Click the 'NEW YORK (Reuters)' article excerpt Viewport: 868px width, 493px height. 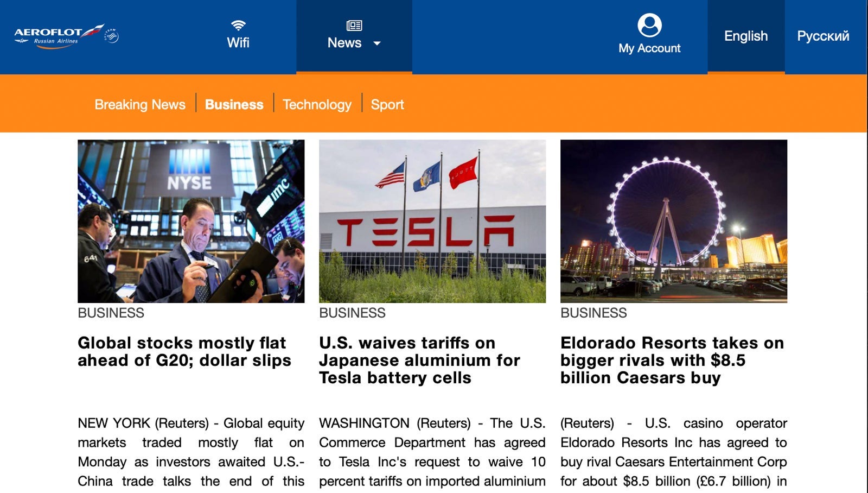[191, 453]
